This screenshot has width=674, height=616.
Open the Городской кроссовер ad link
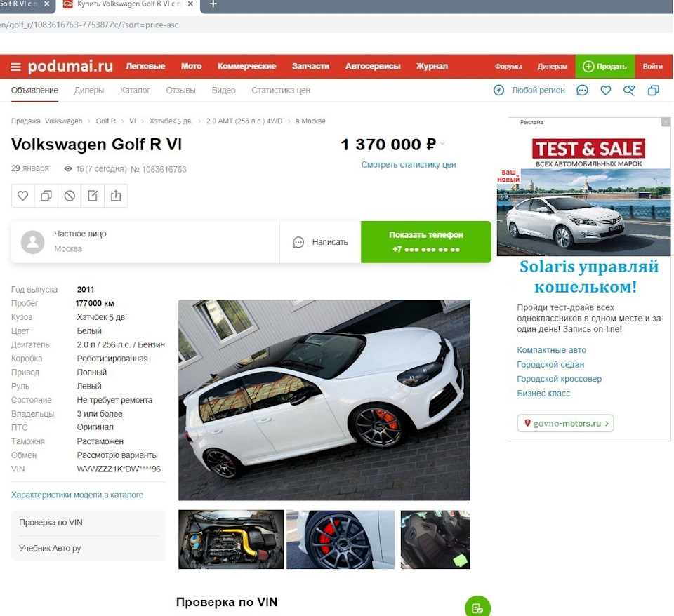tap(560, 379)
